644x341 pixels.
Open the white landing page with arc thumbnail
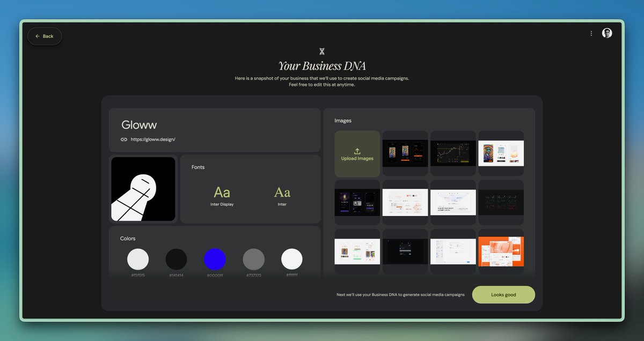(x=453, y=203)
